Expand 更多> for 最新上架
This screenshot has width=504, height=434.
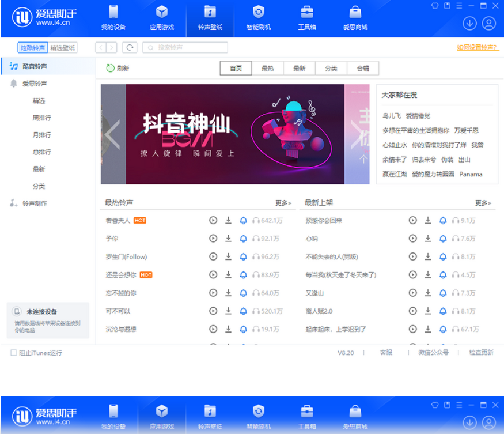483,203
